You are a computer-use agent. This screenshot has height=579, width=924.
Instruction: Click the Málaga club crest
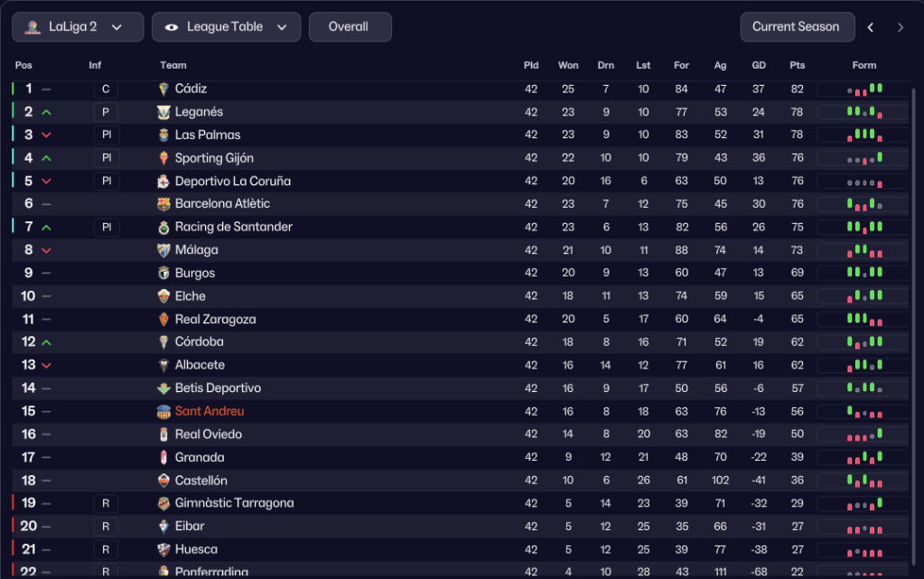[x=163, y=250]
